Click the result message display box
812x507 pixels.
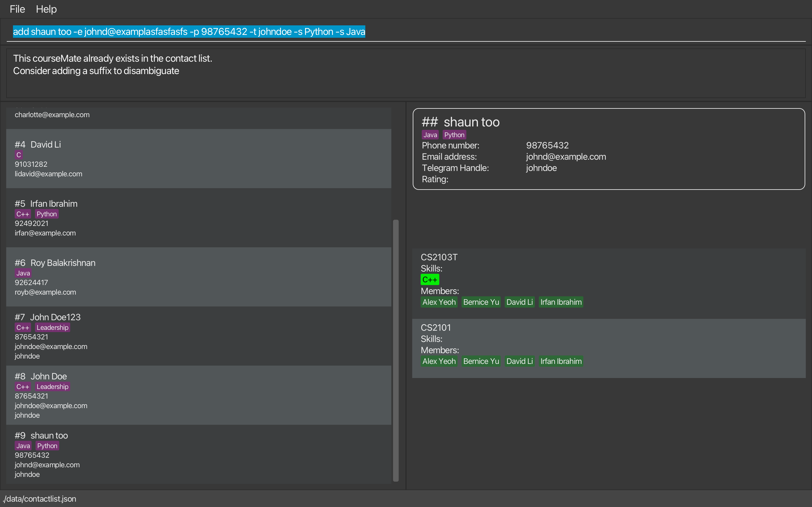(x=405, y=73)
